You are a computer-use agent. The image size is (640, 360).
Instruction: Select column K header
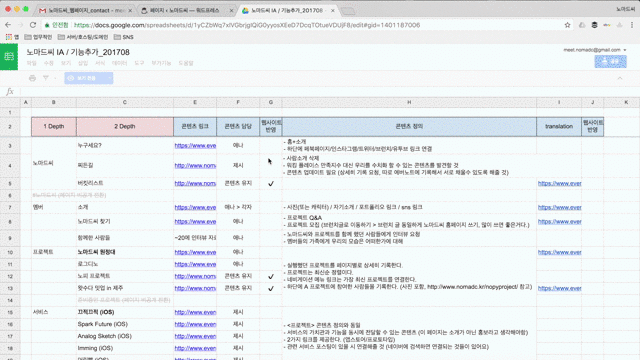(626, 102)
